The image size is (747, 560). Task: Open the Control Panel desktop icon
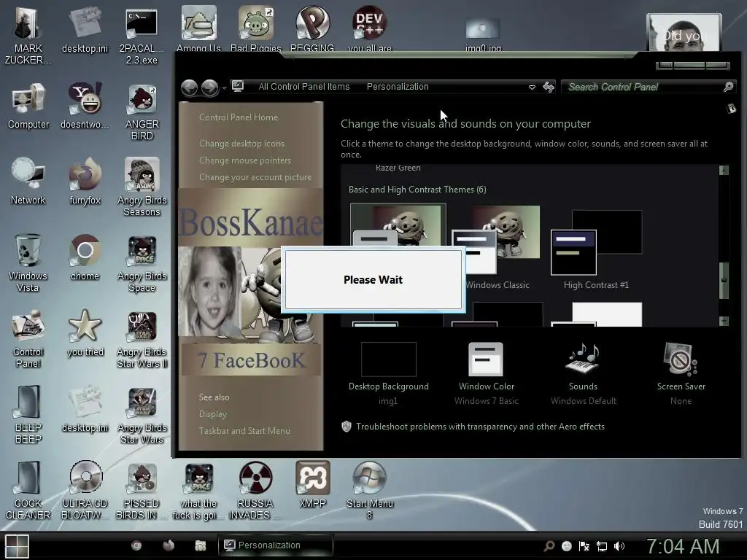[28, 338]
